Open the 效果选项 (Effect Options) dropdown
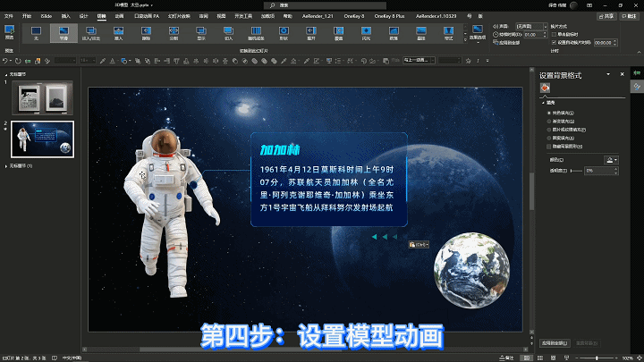 [x=478, y=34]
